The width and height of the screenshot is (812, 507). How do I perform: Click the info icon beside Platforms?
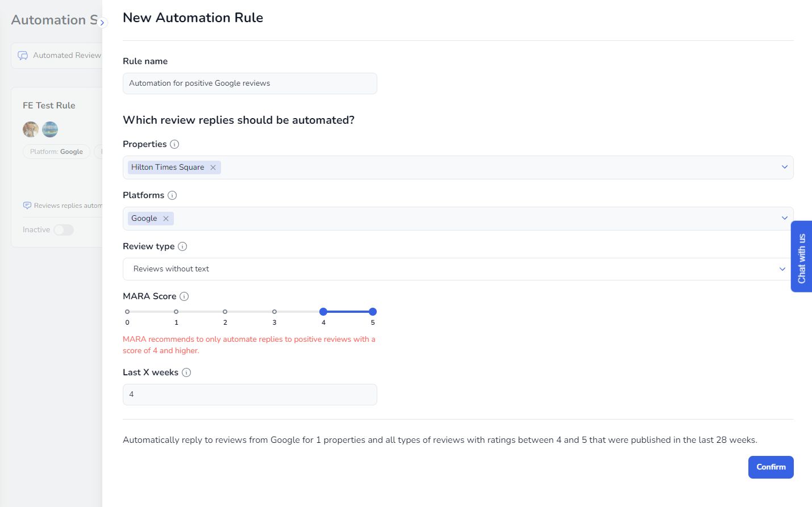click(x=172, y=195)
